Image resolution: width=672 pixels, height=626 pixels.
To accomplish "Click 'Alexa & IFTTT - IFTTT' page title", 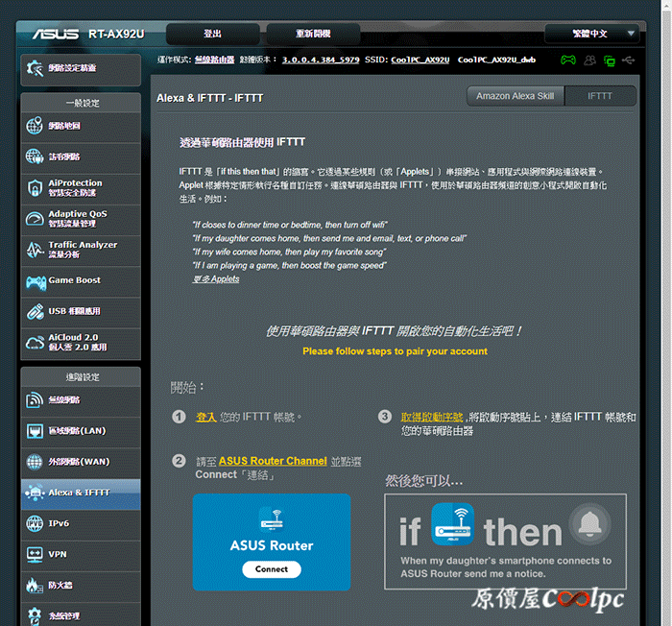I will [x=210, y=98].
